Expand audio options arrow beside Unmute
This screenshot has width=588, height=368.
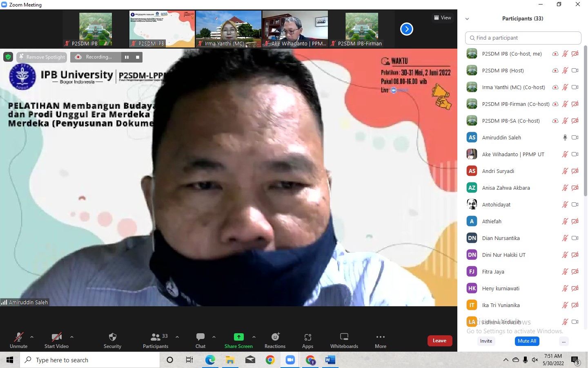pyautogui.click(x=32, y=337)
